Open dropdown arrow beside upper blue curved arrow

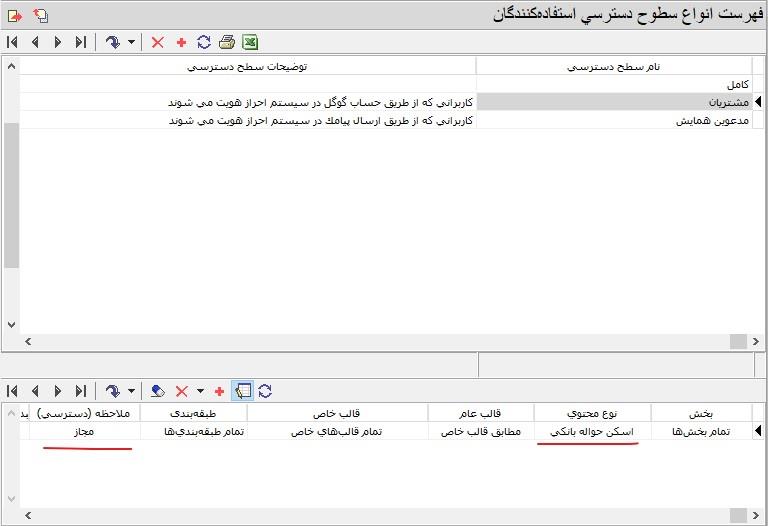coord(131,42)
